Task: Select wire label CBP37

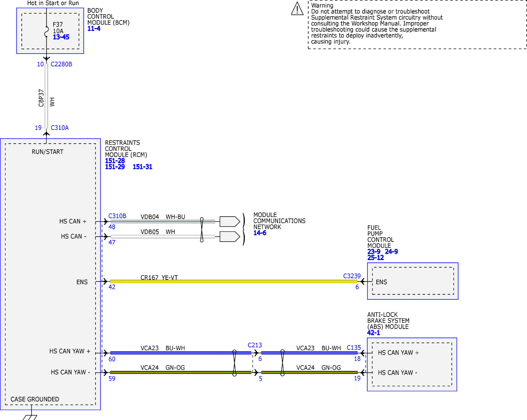Action: click(x=41, y=98)
